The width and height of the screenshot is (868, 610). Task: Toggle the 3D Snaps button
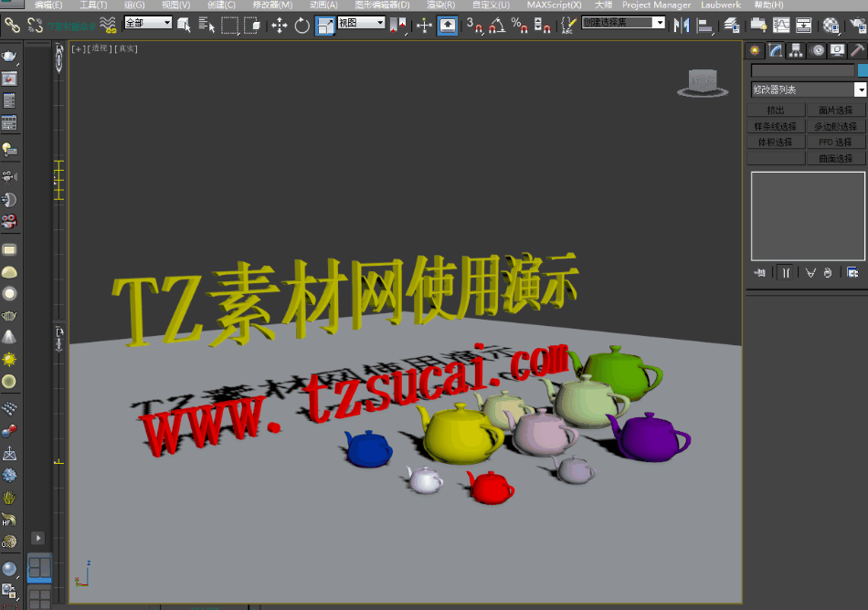[474, 25]
